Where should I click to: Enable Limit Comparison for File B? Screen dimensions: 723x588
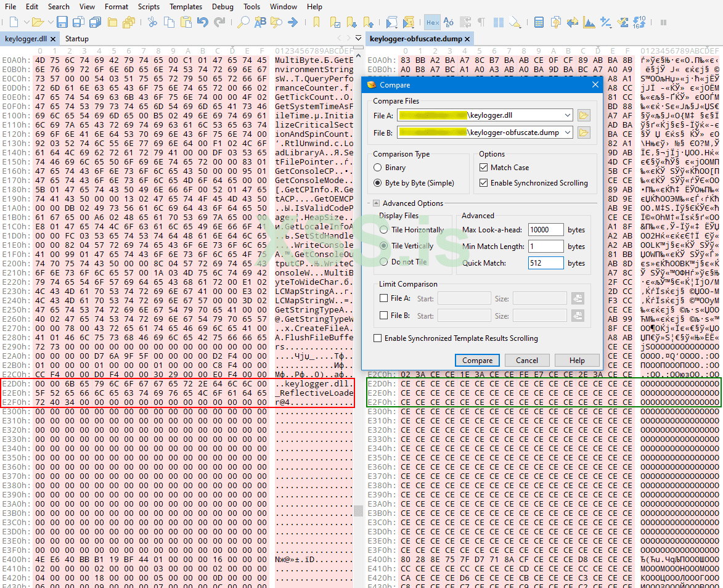(383, 316)
